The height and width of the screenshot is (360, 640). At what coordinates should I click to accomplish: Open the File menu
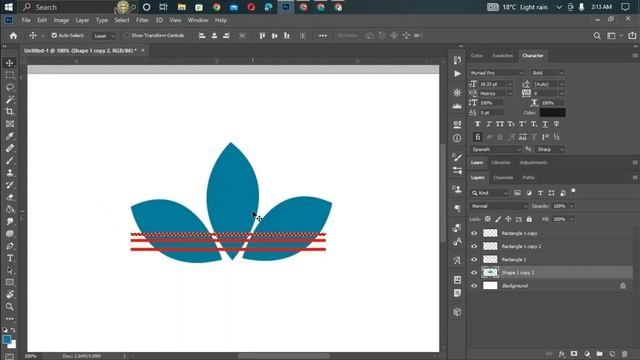click(x=26, y=20)
